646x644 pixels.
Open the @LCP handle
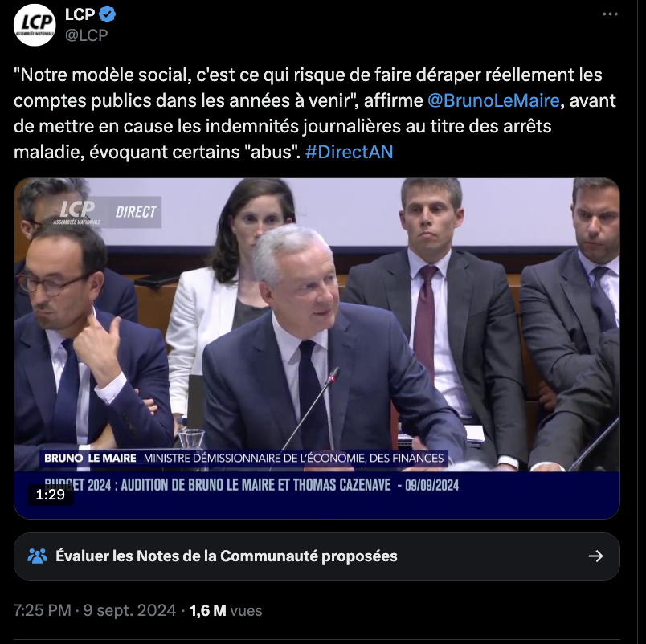[87, 35]
